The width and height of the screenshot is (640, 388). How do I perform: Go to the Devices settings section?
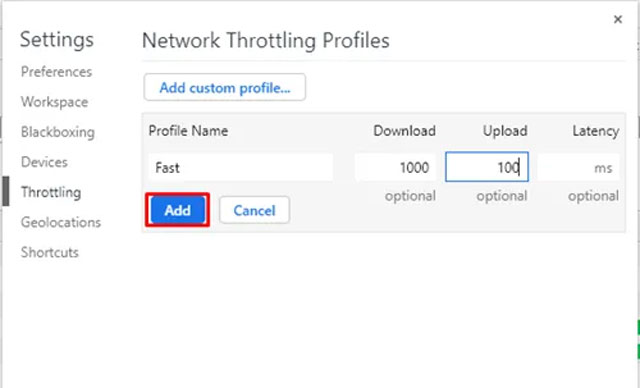tap(44, 162)
